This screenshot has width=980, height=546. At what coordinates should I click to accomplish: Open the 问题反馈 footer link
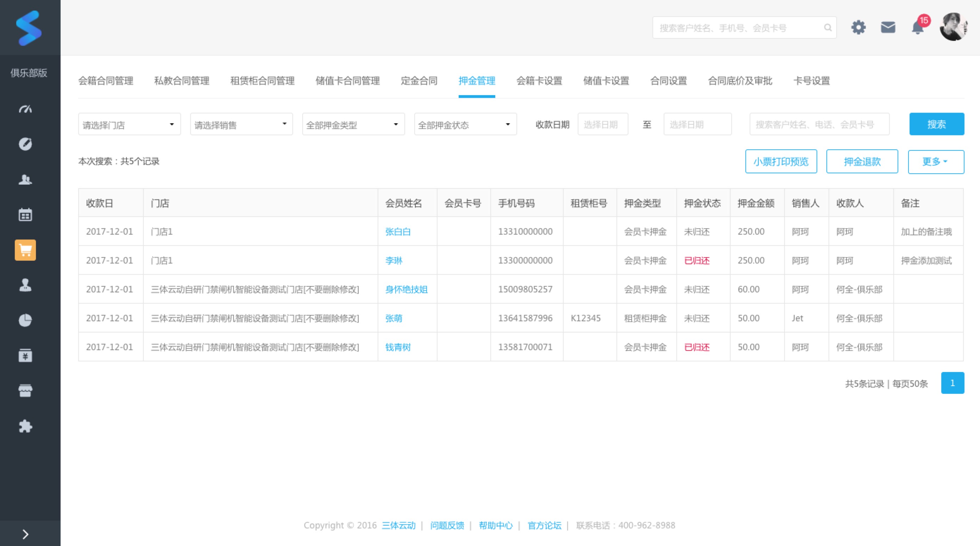(447, 525)
